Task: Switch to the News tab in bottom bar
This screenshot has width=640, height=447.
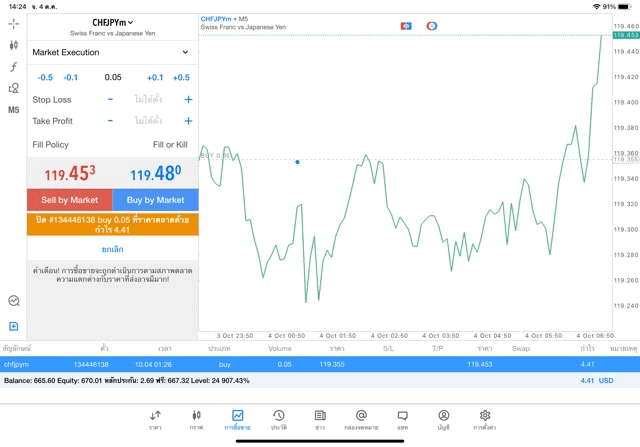Action: (x=320, y=419)
